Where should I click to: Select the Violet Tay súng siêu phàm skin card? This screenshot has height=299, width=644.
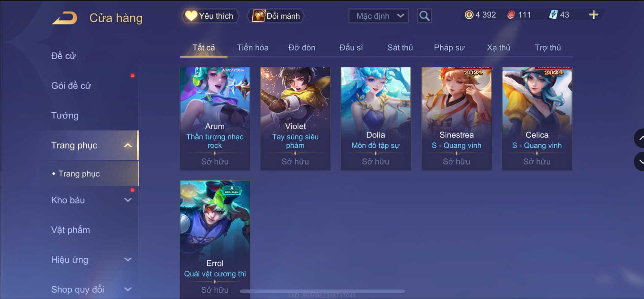tap(295, 119)
